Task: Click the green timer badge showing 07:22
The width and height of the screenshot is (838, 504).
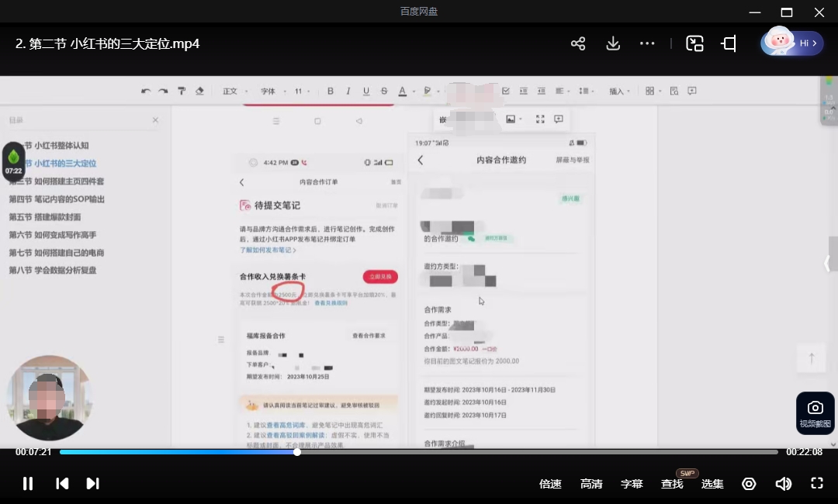Action: click(13, 162)
